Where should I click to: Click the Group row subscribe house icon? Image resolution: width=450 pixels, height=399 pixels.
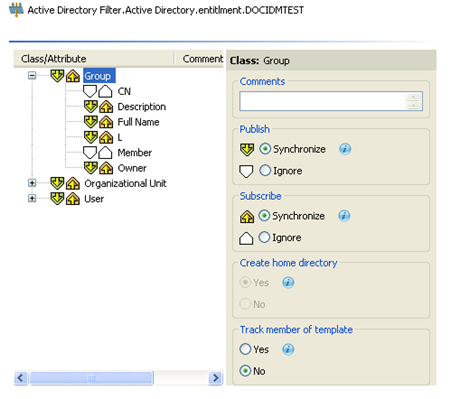click(x=73, y=76)
